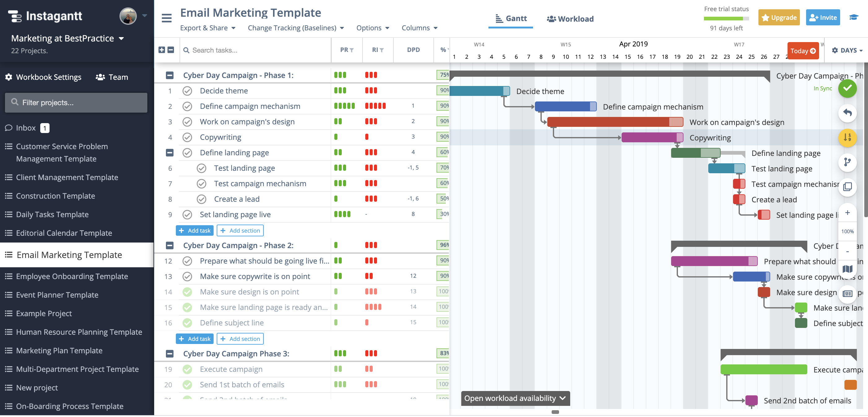The width and height of the screenshot is (868, 417).
Task: Toggle collapse Cyber Day Campaign Phase 2
Action: pos(169,246)
